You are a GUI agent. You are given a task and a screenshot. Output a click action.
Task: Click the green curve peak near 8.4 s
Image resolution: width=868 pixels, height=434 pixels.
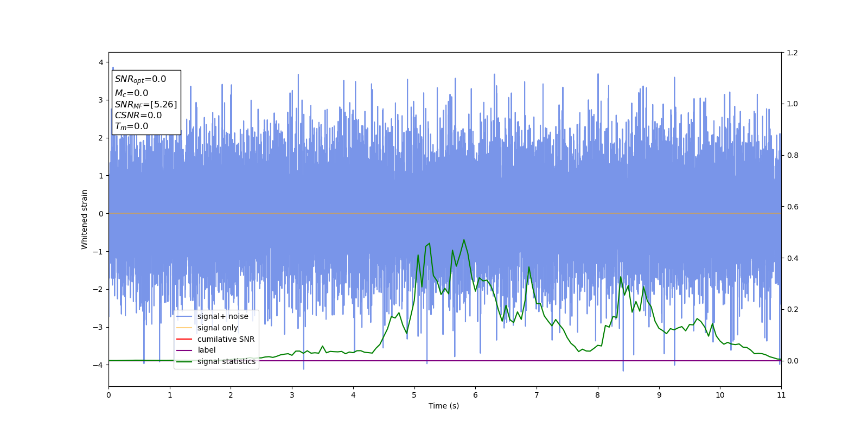click(621, 277)
